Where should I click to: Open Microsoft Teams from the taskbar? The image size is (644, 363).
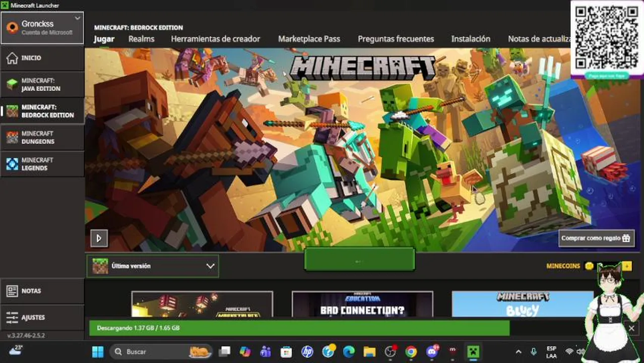(x=266, y=351)
